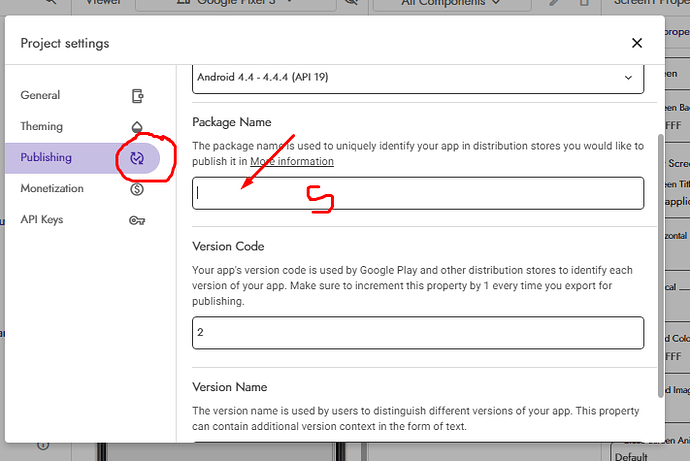Click the Version Code heading
The height and width of the screenshot is (461, 690).
pyautogui.click(x=228, y=246)
